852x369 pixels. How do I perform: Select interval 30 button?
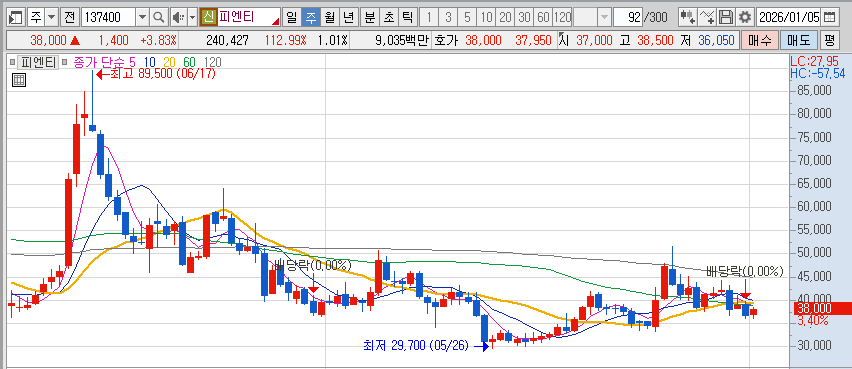524,17
